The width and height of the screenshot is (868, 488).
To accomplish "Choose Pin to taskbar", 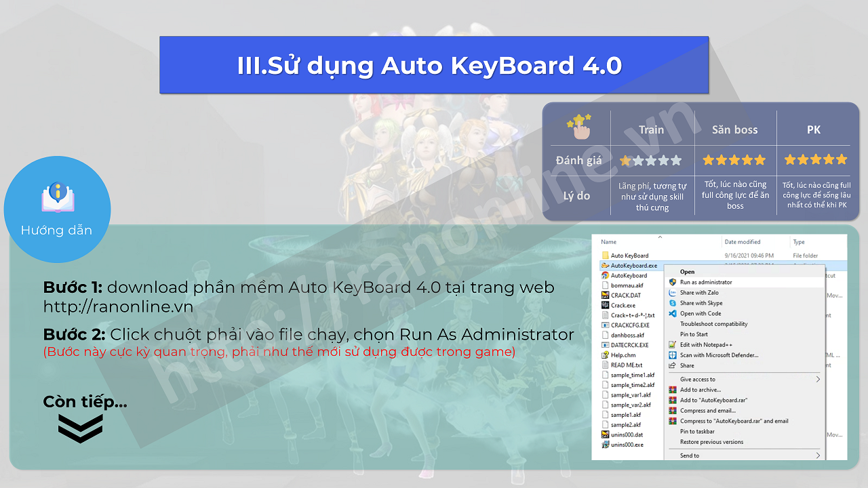I will click(697, 431).
